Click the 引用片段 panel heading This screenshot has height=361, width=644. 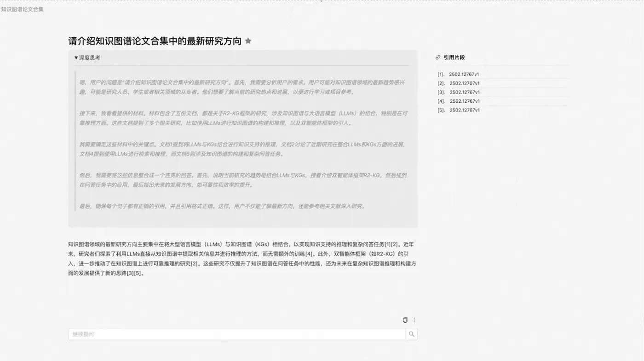tap(454, 58)
